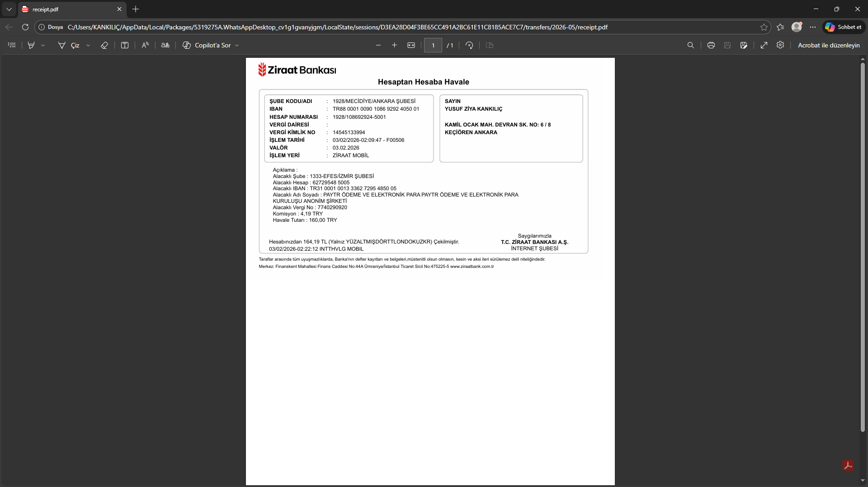Add a text box with the text tool
868x487 pixels.
click(x=125, y=45)
